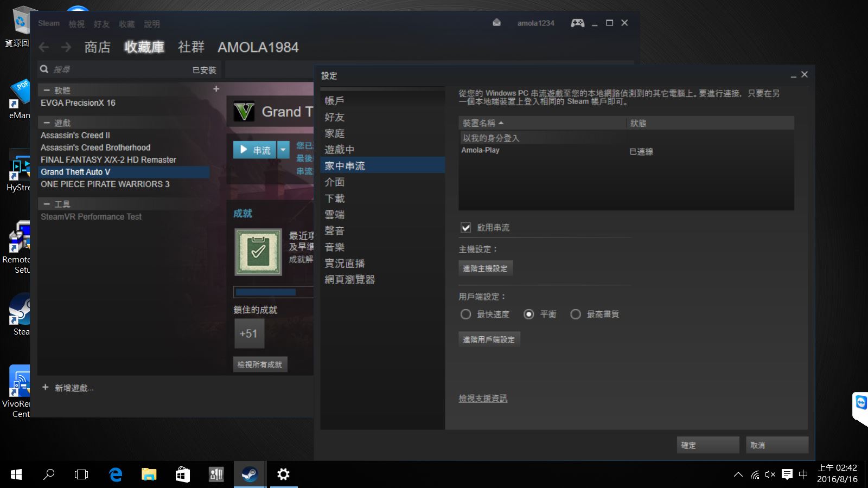Click the Steam notifications inbox icon
Viewport: 868px width, 488px height.
496,23
